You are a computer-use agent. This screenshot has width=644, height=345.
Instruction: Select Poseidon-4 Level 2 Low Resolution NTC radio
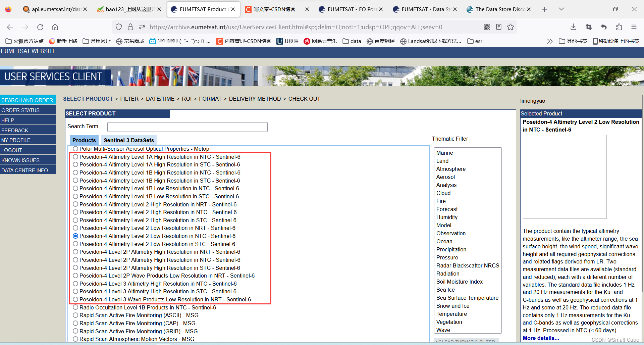[75, 236]
